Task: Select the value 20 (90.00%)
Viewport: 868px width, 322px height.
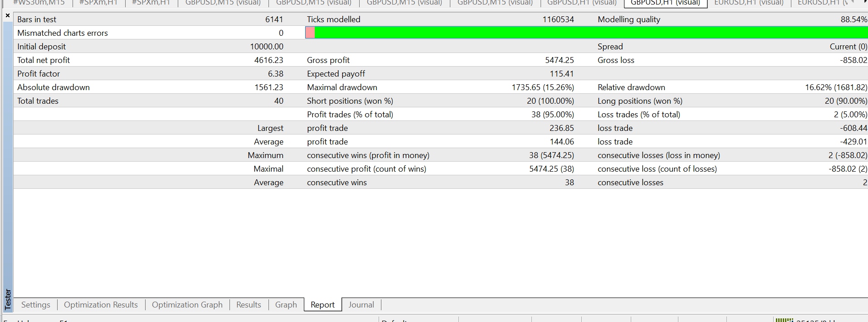Action: 846,101
